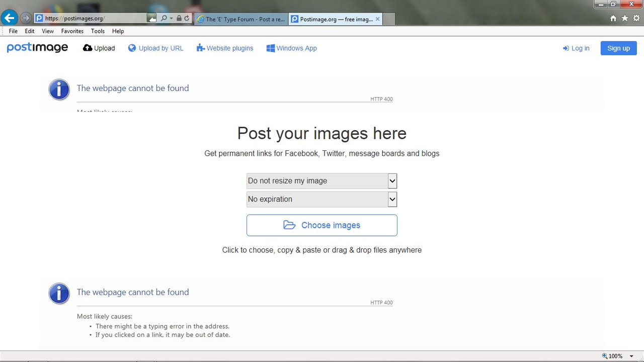644x362 pixels.
Task: Click the upper HTTP 400 label
Action: [x=381, y=99]
